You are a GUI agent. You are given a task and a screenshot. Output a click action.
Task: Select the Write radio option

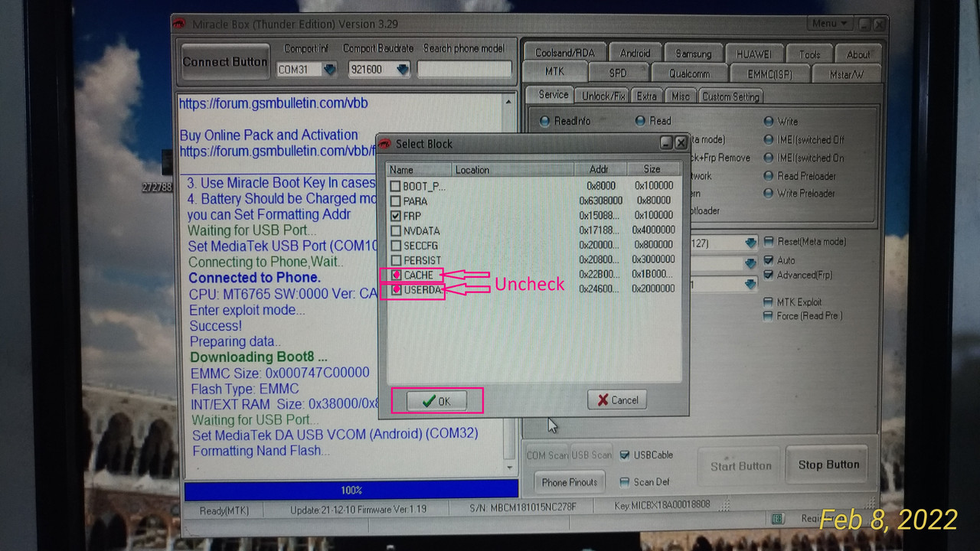coord(769,121)
